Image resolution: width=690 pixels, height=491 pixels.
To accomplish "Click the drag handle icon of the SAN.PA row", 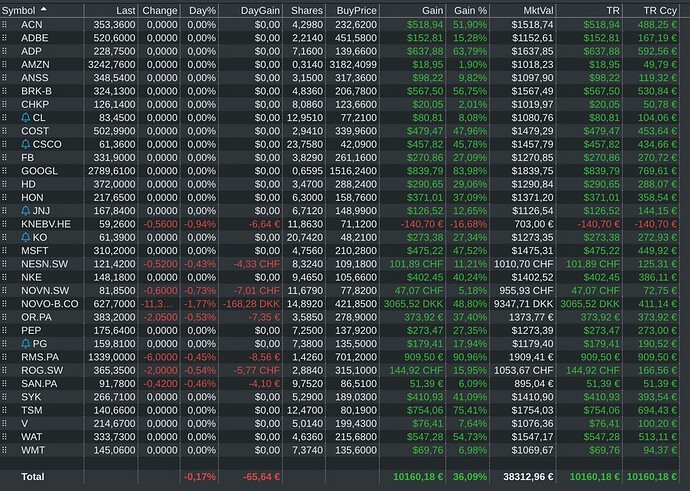I will 4,384.
